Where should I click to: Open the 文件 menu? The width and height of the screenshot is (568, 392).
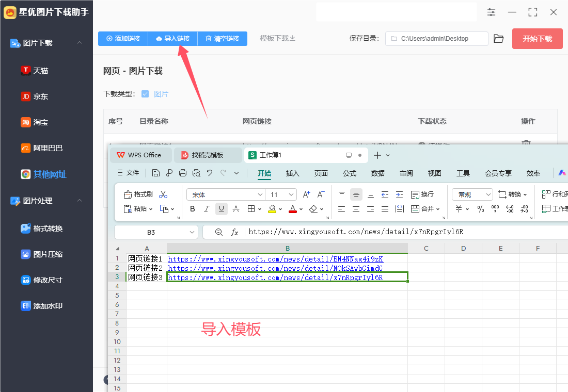pyautogui.click(x=129, y=173)
